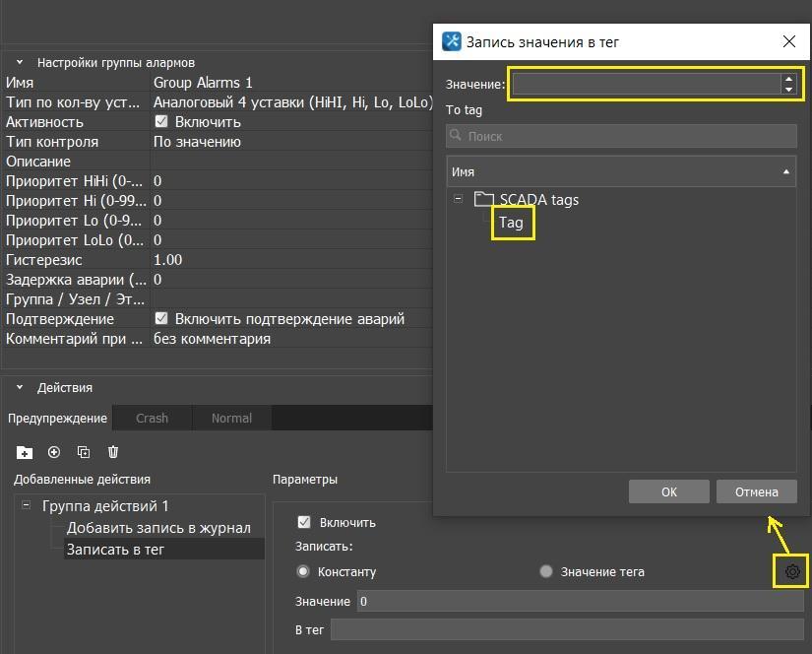
Task: Enable the Активность checkbox
Action: (x=162, y=122)
